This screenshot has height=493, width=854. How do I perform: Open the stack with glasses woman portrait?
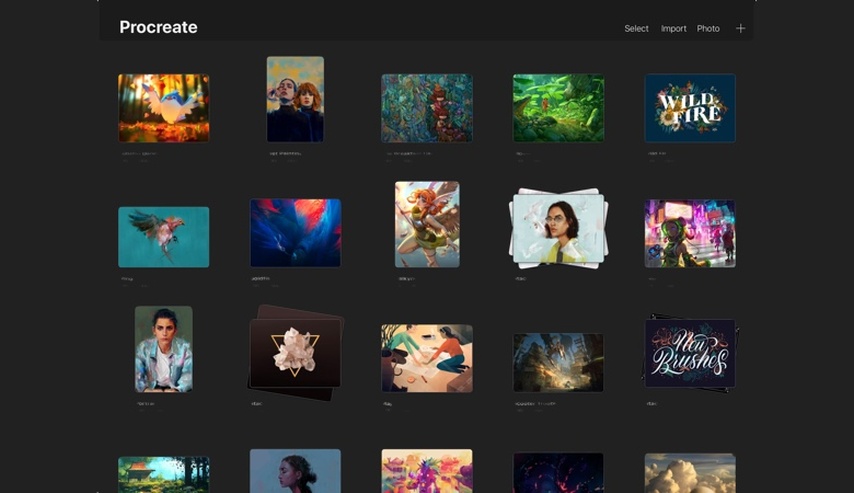click(558, 228)
